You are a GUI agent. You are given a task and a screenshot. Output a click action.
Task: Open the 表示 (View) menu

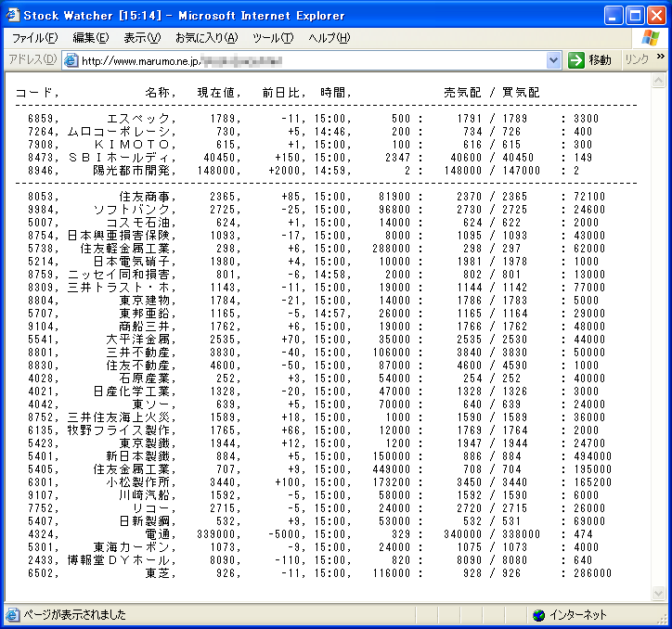pyautogui.click(x=142, y=38)
